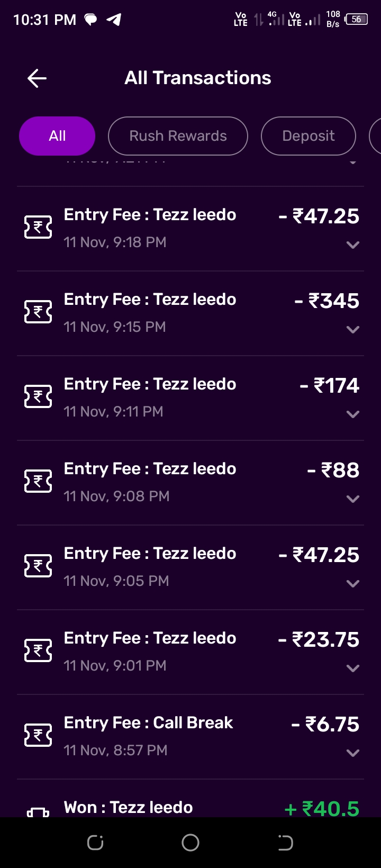Expand the 9:18 PM ₹47.25 transaction details
The width and height of the screenshot is (381, 868).
(x=352, y=245)
